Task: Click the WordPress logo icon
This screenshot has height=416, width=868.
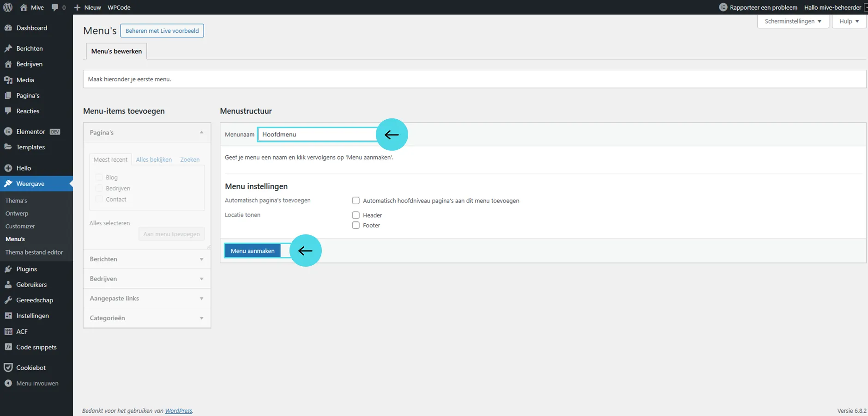Action: click(x=8, y=7)
